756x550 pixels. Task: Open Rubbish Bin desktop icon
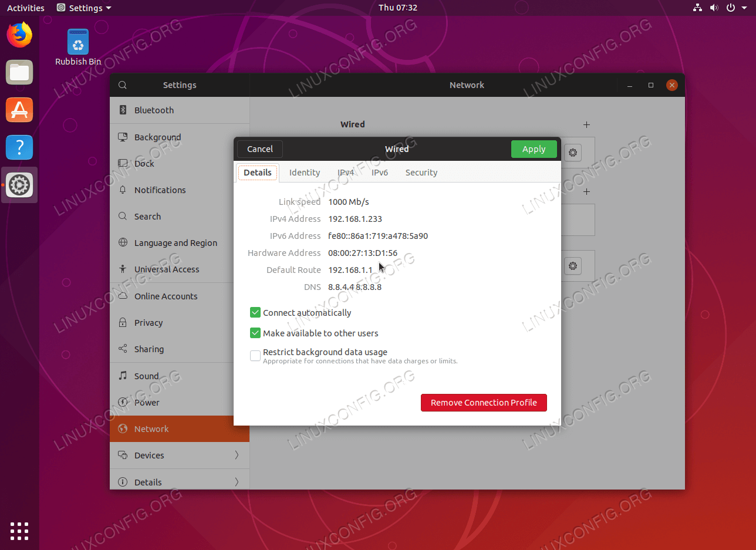click(x=78, y=47)
